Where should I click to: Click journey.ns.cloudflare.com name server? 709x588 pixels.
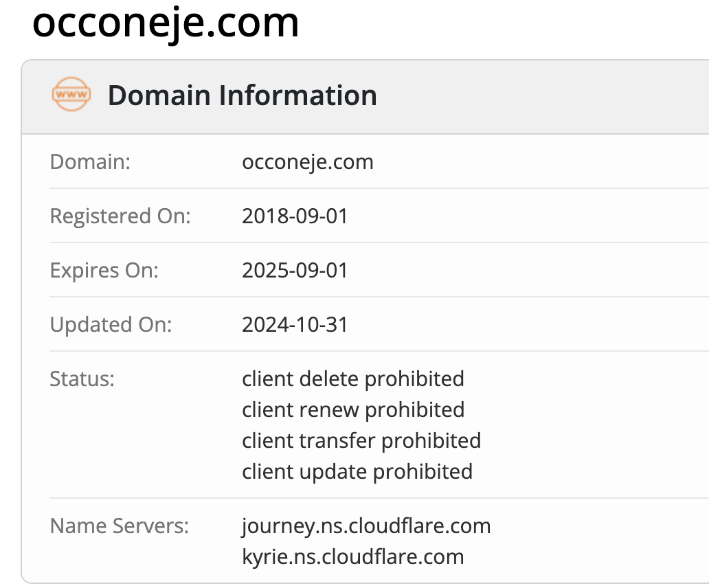(x=366, y=526)
